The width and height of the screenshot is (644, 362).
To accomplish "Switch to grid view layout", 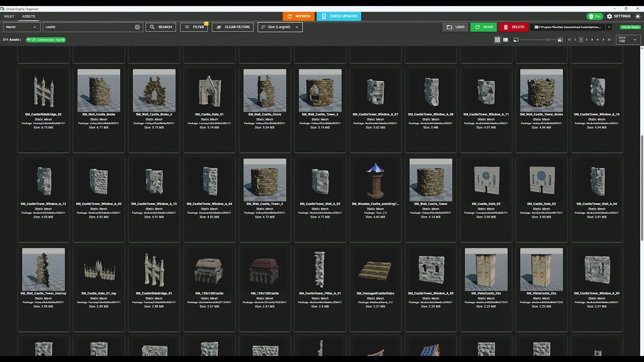I will click(x=498, y=40).
